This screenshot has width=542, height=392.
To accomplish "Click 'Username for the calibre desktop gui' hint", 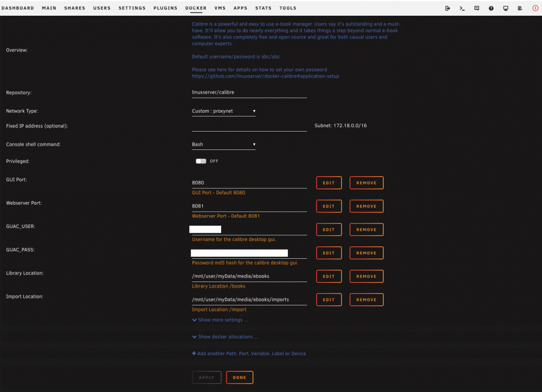I will point(234,239).
